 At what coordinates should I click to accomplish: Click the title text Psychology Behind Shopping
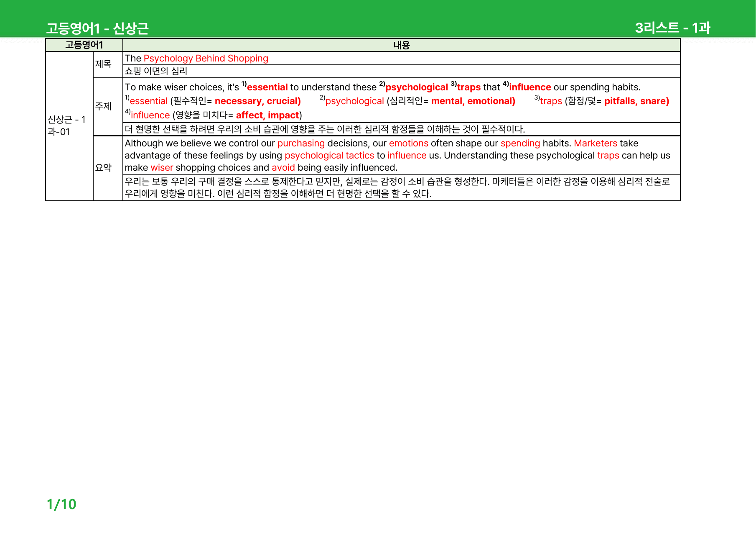click(x=206, y=58)
